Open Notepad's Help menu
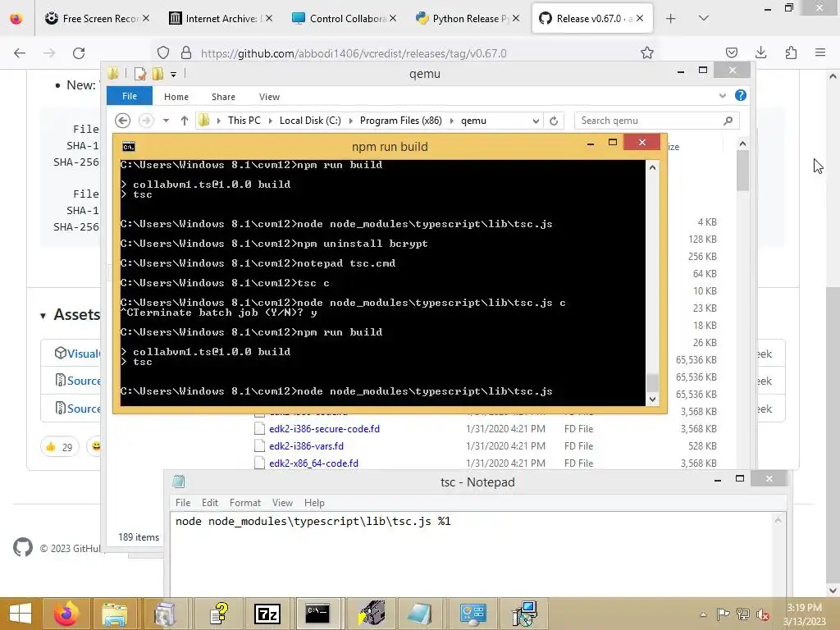The image size is (840, 630). click(x=314, y=503)
